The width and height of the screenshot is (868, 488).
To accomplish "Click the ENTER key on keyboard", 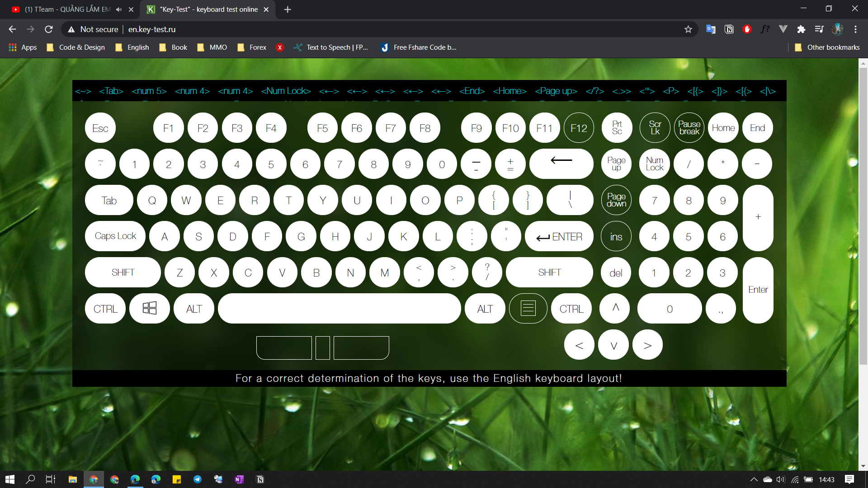I will point(559,236).
